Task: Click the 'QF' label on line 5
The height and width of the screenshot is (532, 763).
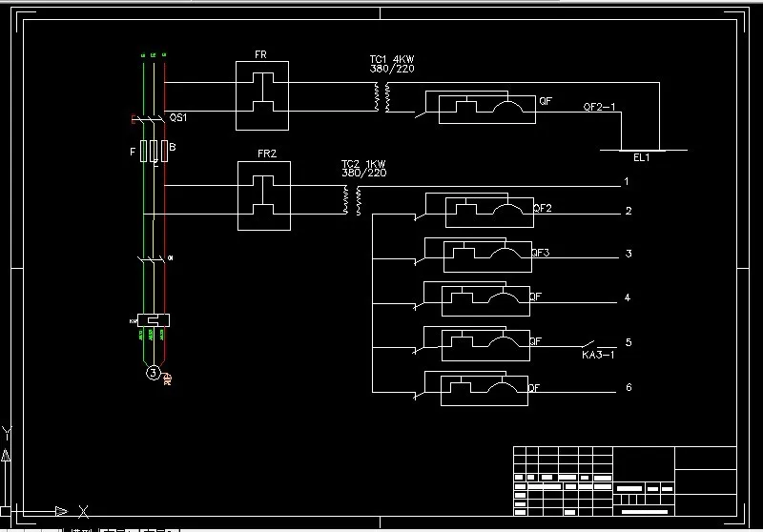Action: [x=535, y=341]
